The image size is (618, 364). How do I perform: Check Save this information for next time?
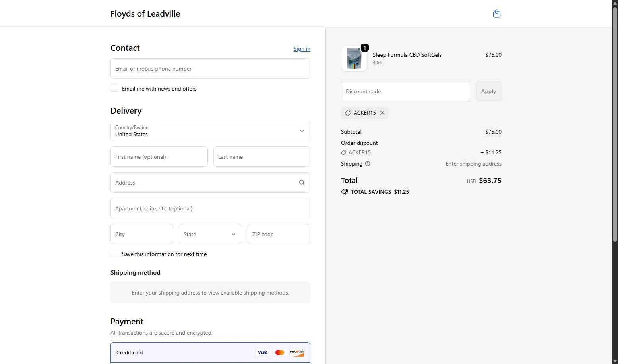(114, 254)
